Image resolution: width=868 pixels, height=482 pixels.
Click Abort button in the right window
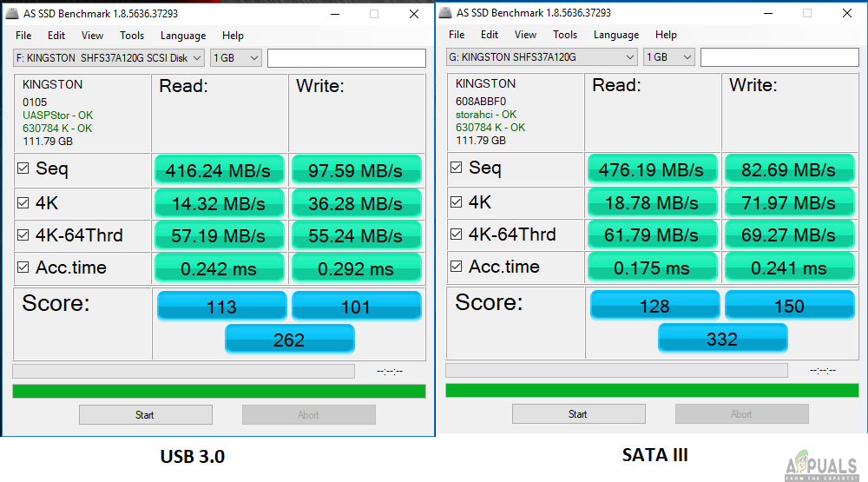click(x=742, y=414)
